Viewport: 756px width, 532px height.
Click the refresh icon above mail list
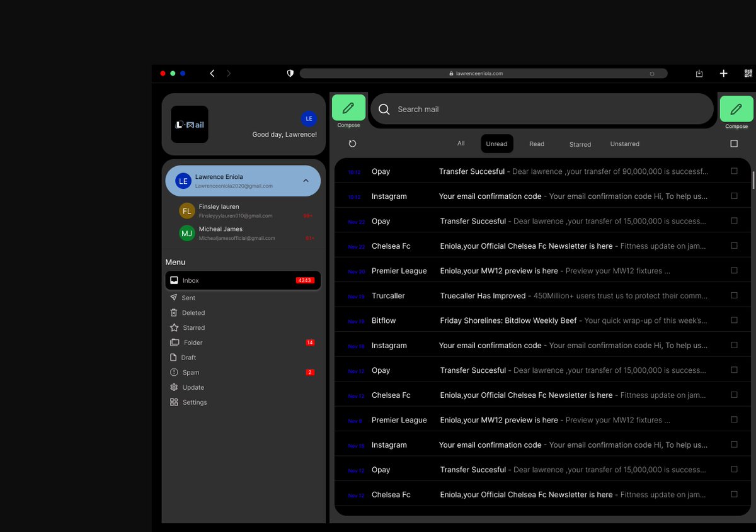[352, 144]
